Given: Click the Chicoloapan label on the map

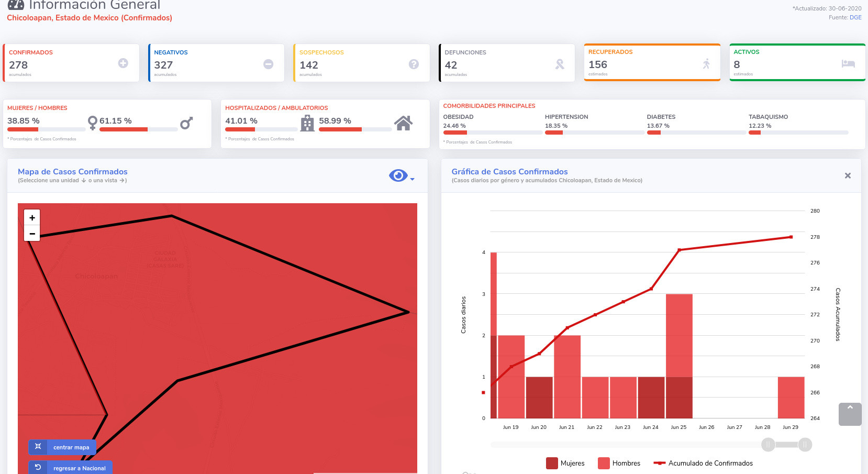Looking at the screenshot, I should click(x=96, y=276).
